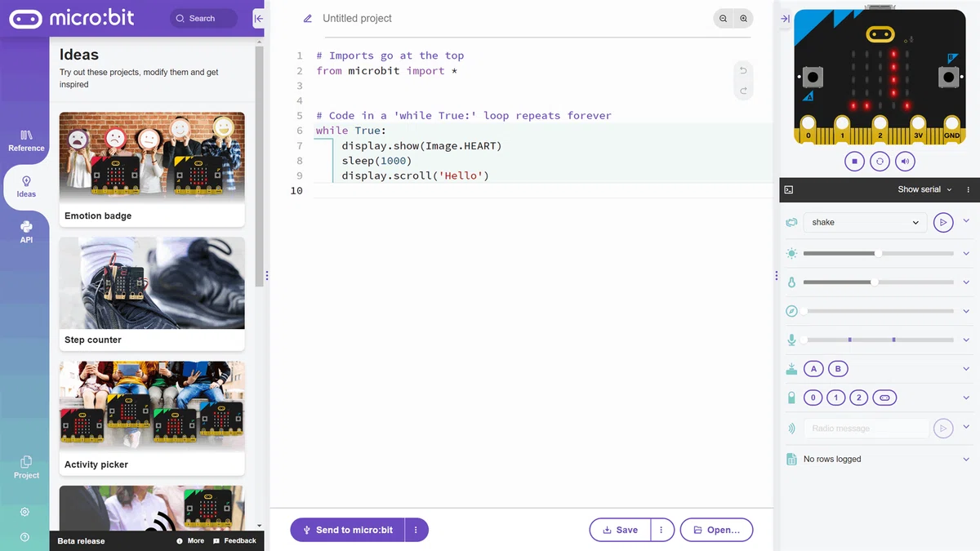Collapse the left sidebar panel
The height and width of the screenshot is (551, 980).
(258, 18)
